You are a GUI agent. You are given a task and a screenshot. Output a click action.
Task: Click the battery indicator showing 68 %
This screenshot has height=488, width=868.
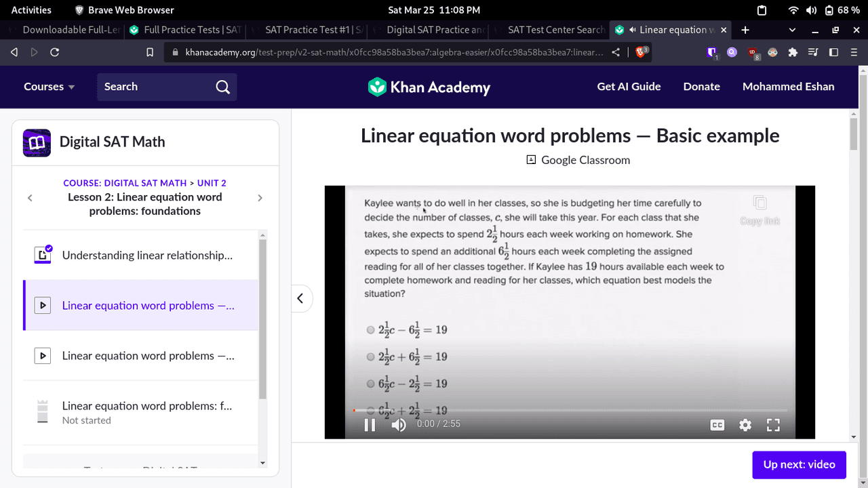[842, 10]
